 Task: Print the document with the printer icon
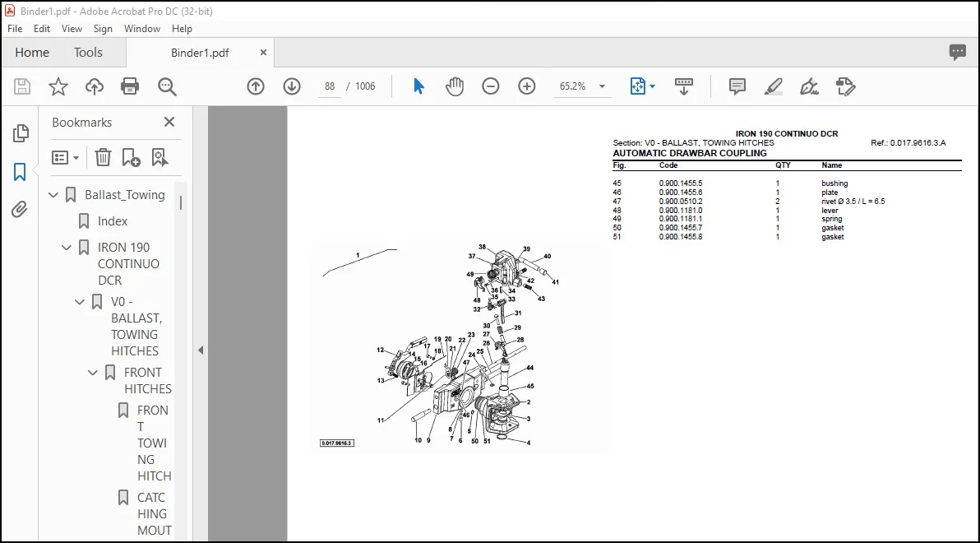pyautogui.click(x=130, y=86)
